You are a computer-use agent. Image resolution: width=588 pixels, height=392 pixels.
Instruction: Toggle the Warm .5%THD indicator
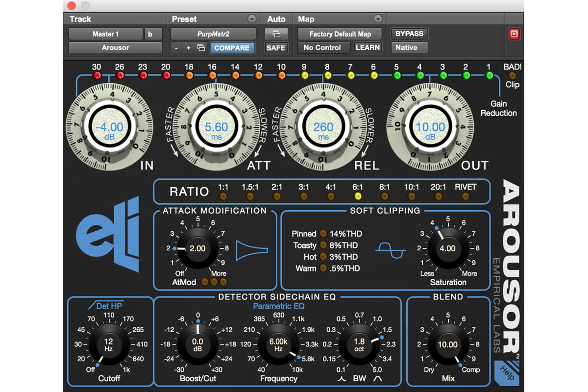click(323, 268)
